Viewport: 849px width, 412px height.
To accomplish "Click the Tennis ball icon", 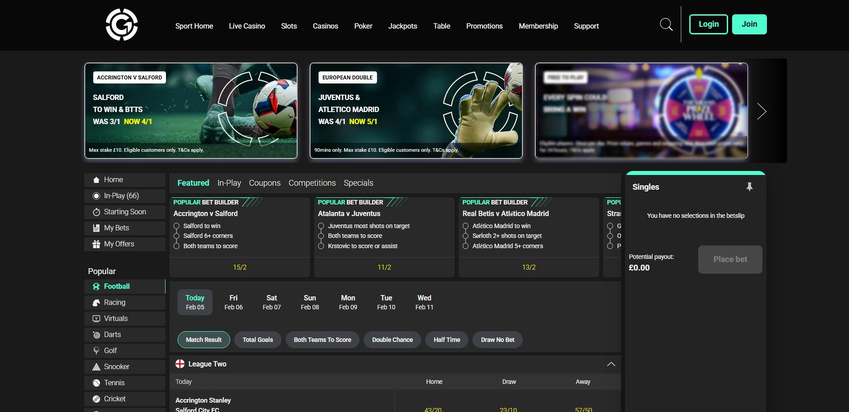I will pos(96,383).
